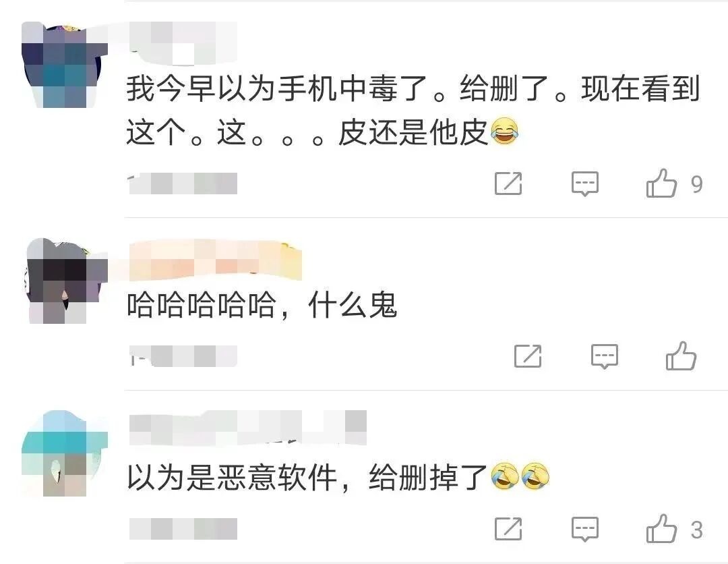Like the 恶意软件 comment with 3 likes
This screenshot has width=728, height=564.
[x=662, y=529]
